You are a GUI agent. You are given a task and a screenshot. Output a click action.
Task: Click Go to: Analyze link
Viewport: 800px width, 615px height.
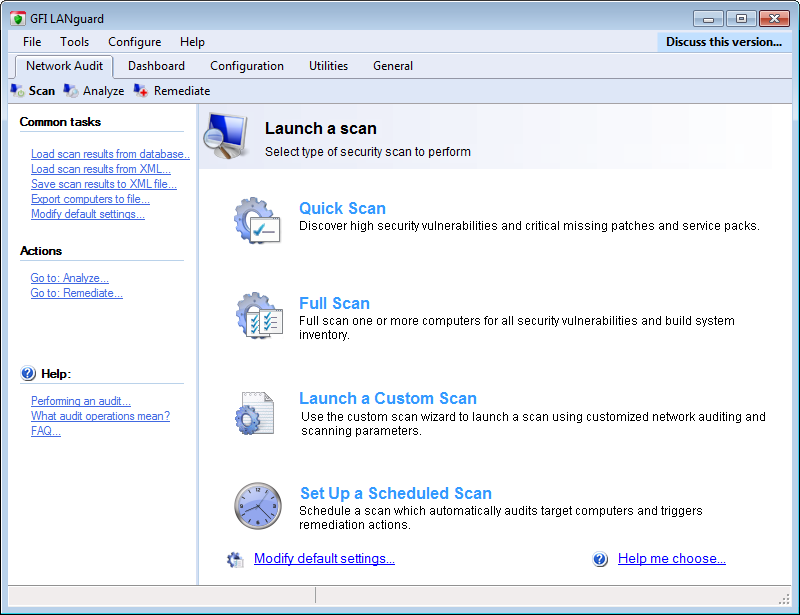click(69, 278)
